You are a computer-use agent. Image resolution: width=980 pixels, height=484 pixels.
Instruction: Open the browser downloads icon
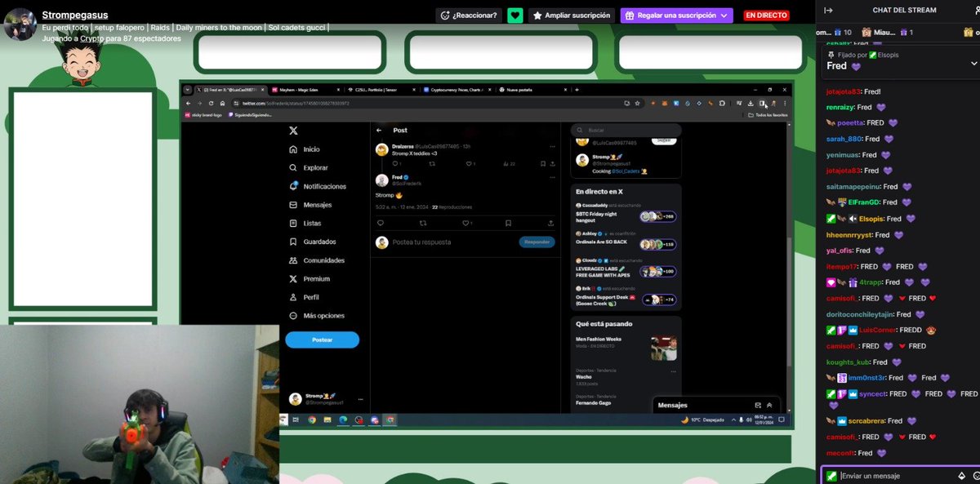(x=750, y=104)
